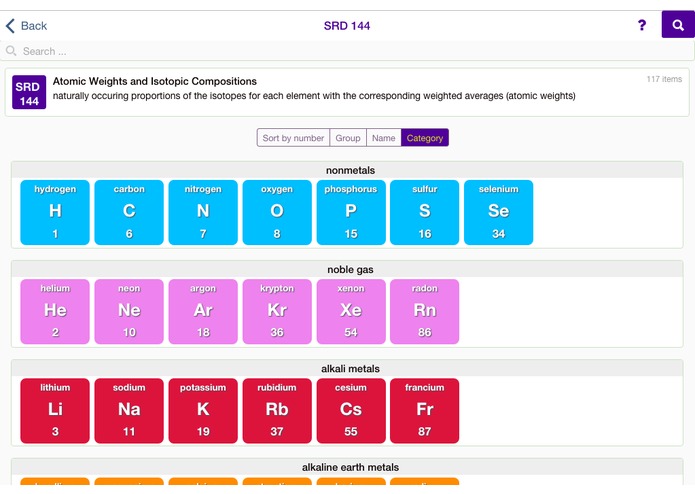Open the helium He tile
This screenshot has height=494, width=695.
[55, 311]
